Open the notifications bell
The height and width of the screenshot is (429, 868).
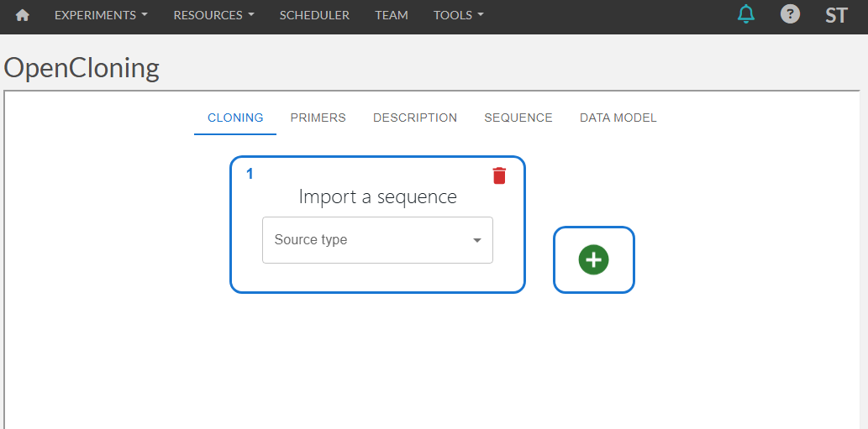click(x=745, y=14)
